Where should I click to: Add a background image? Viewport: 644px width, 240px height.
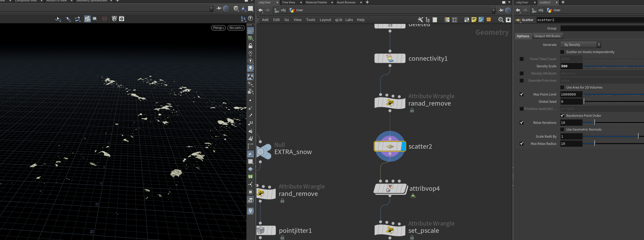481,20
